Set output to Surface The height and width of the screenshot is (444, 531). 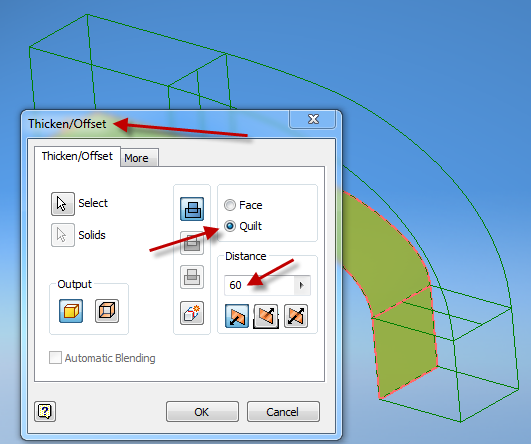tap(107, 311)
